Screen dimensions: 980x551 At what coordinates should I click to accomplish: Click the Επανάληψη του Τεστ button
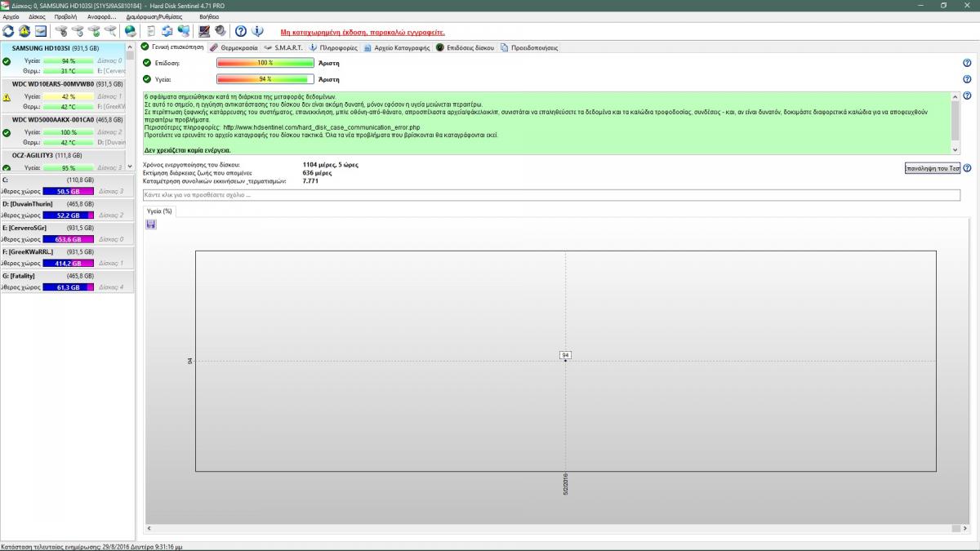coord(932,168)
